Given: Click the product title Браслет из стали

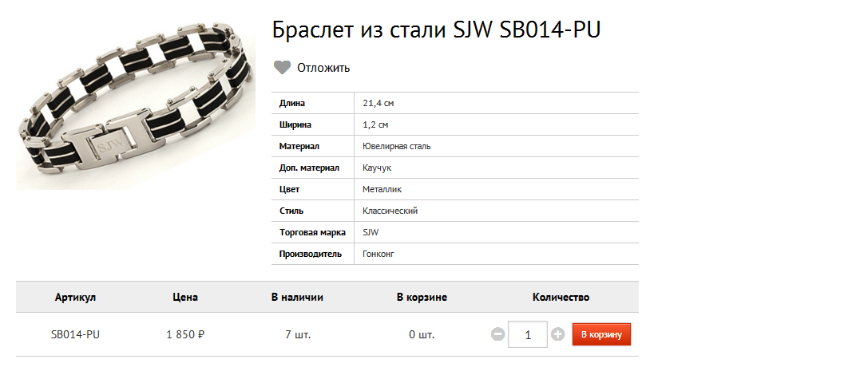Looking at the screenshot, I should (x=436, y=30).
